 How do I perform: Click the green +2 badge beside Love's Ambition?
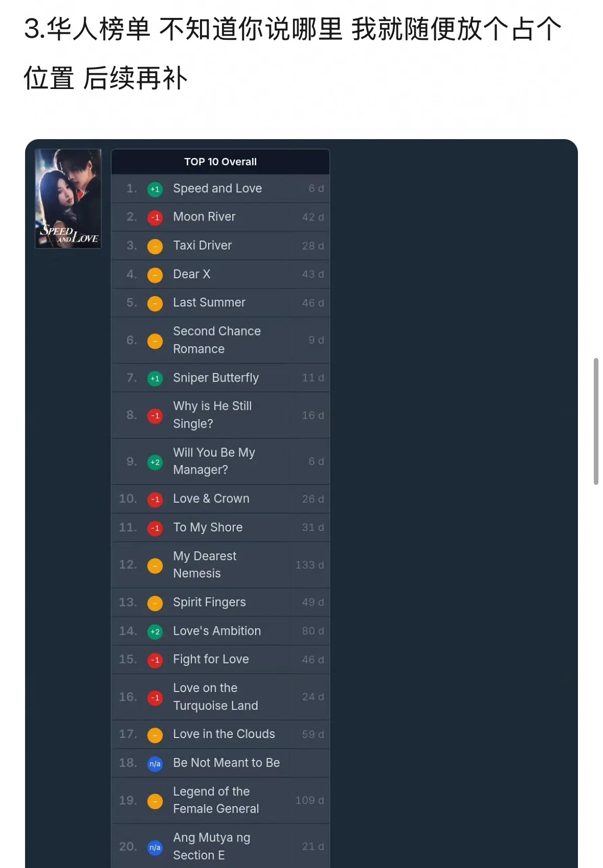(x=155, y=632)
